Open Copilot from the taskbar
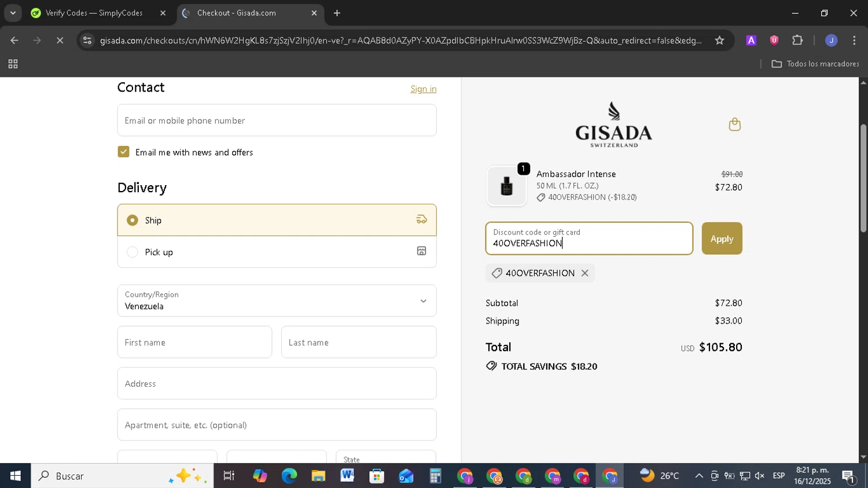This screenshot has height=488, width=868. coord(259,476)
